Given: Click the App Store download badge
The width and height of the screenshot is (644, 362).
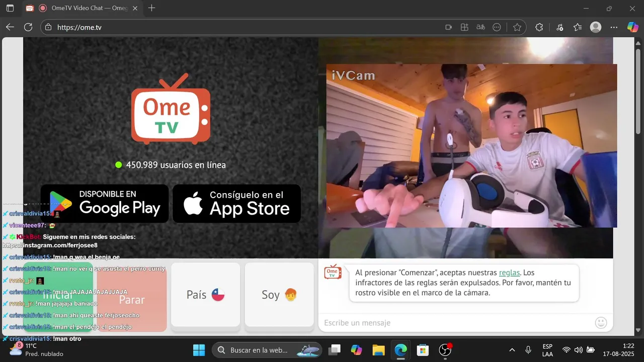Looking at the screenshot, I should (x=237, y=204).
